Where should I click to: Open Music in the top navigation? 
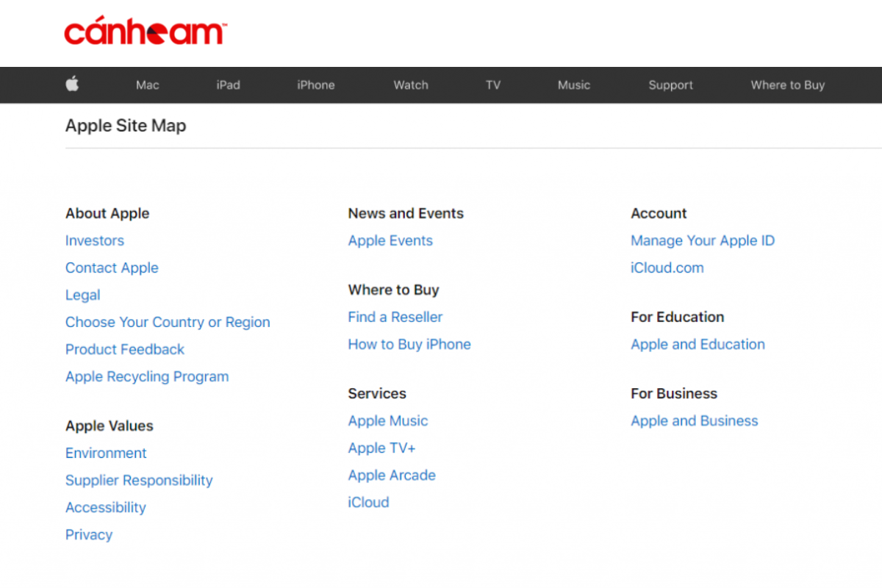(x=574, y=85)
